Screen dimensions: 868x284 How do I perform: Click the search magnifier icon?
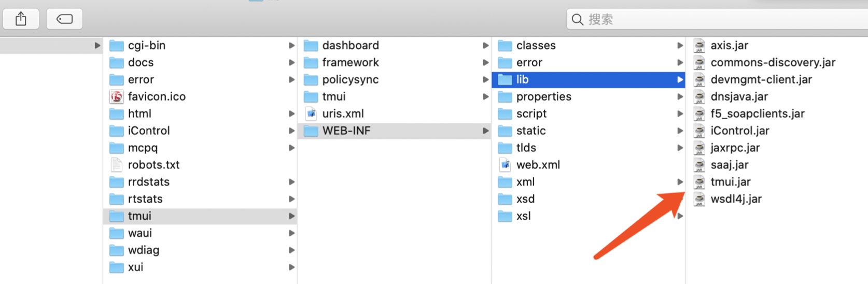click(x=578, y=20)
